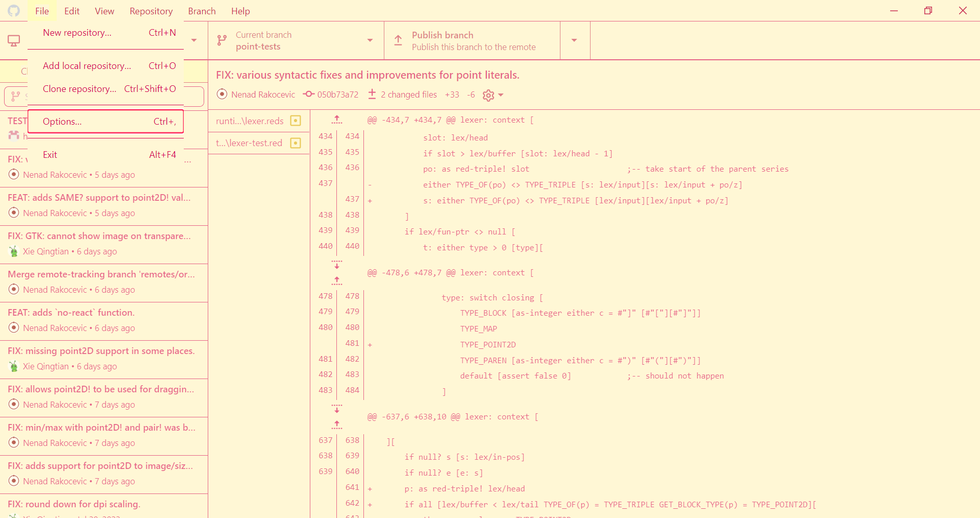Image resolution: width=980 pixels, height=518 pixels.
Task: Click the GitHub logo in the top-left corner
Action: tap(14, 10)
